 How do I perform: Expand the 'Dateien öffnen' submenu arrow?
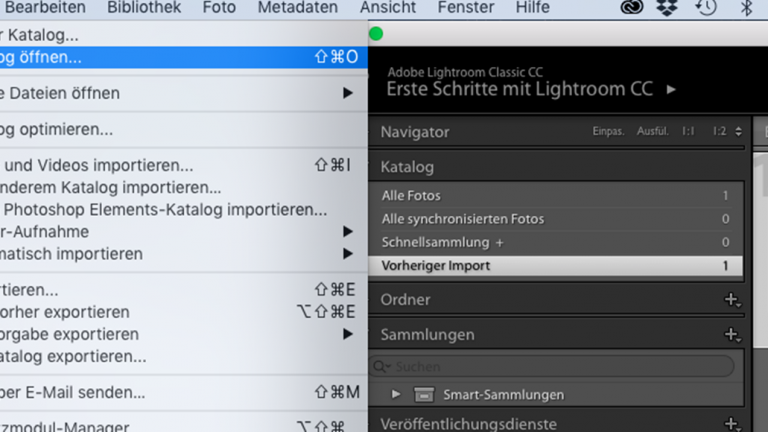[x=348, y=93]
